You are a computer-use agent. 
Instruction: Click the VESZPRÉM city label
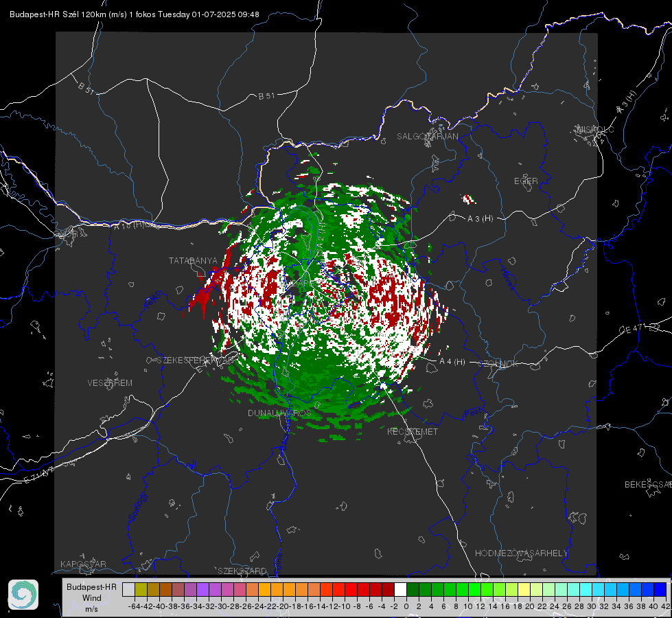pyautogui.click(x=110, y=382)
